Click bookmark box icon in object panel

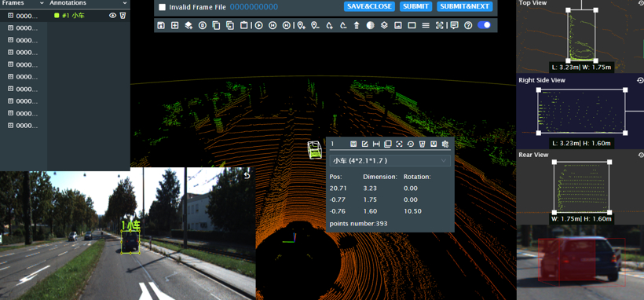[433, 144]
